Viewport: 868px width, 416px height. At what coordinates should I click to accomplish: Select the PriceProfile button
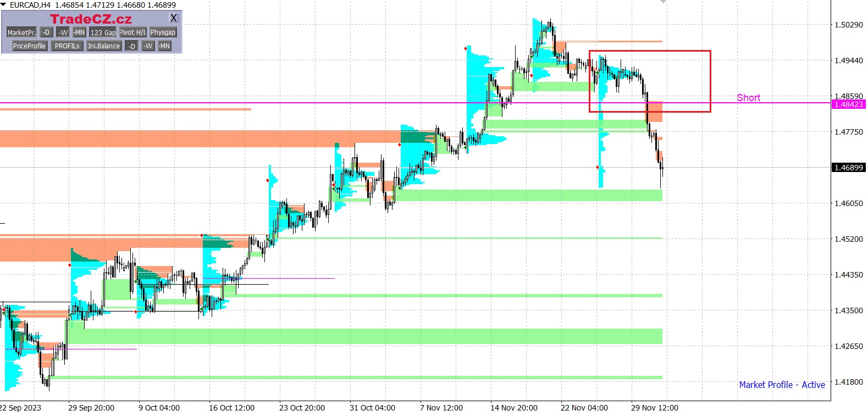29,46
